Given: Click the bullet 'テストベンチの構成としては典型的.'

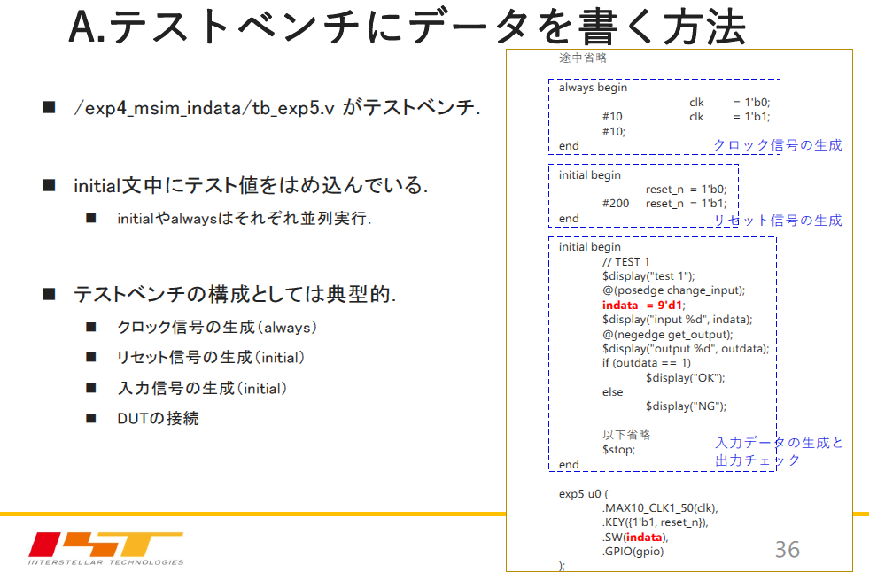Looking at the screenshot, I should [235, 294].
